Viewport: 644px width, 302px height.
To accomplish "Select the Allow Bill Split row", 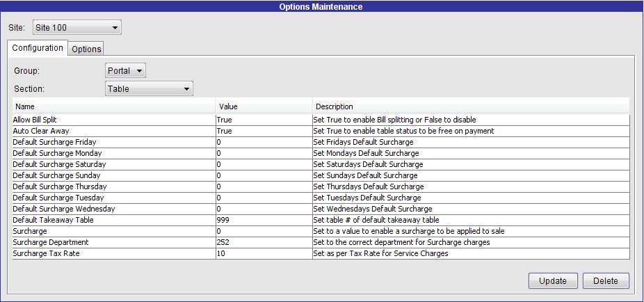I will 321,120.
